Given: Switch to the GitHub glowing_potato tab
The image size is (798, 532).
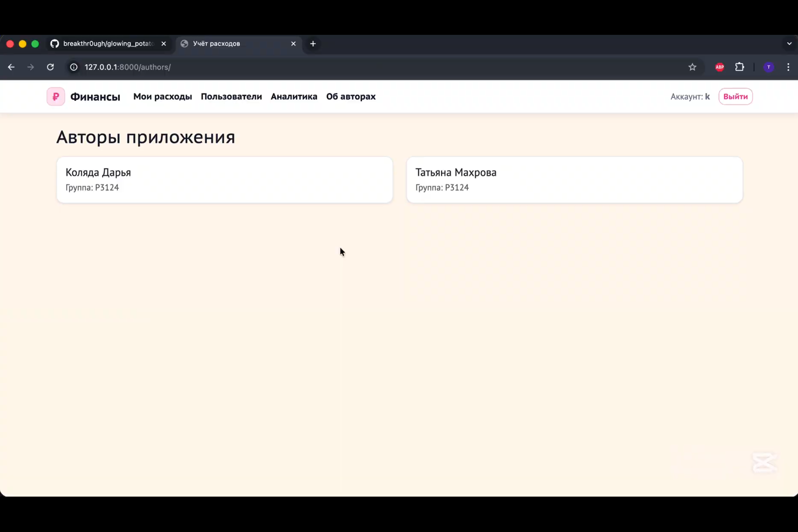Looking at the screenshot, I should pyautogui.click(x=105, y=44).
